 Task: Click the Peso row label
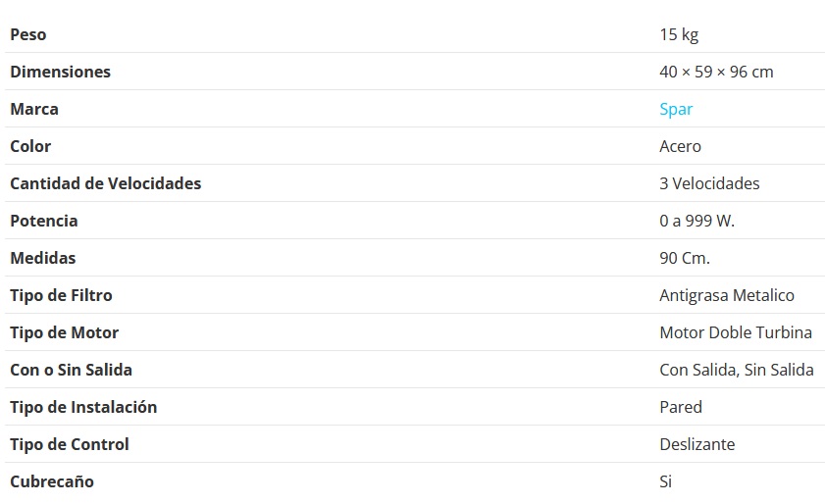point(28,34)
